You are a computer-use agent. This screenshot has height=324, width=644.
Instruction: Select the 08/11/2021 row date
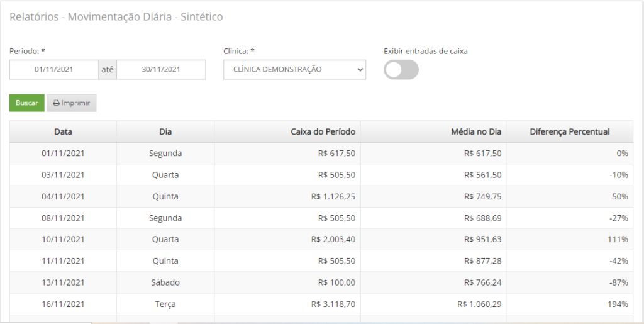(64, 218)
